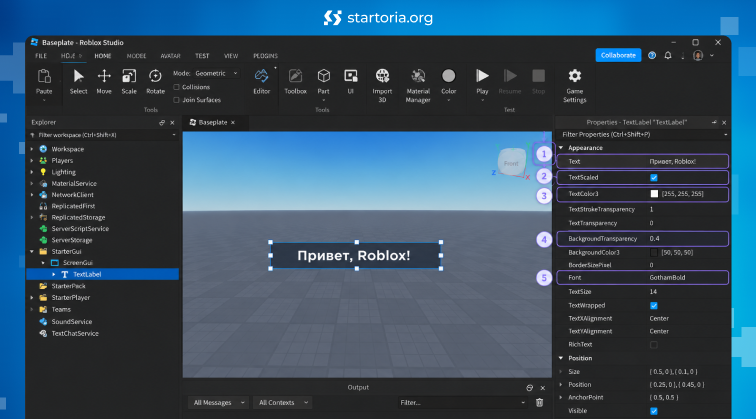Switch to the VIEW ribbon tab
756x419 pixels.
231,56
